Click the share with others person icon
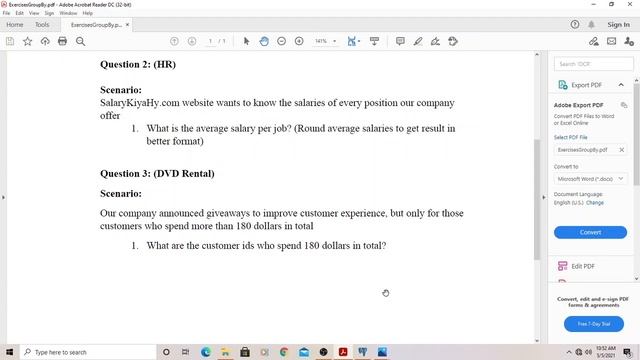Image resolution: width=640 pixels, height=360 pixels. pos(629,41)
